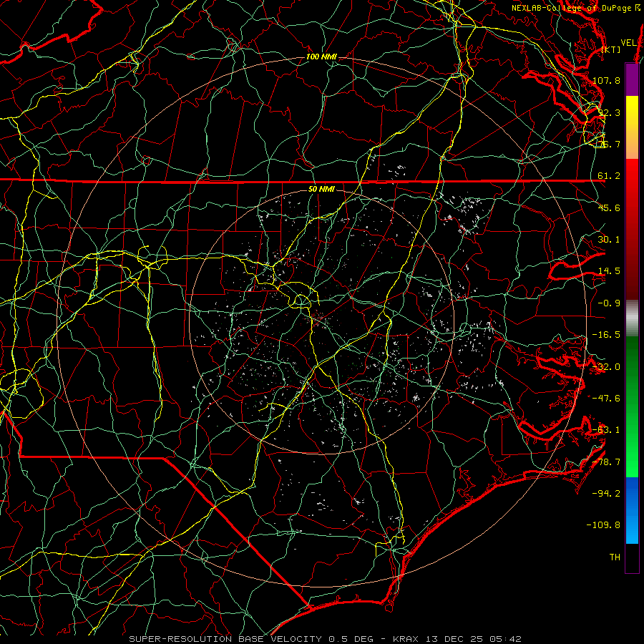Click the Super-Resolution Base Velocity caption
This screenshot has height=644, width=644.
(325, 639)
